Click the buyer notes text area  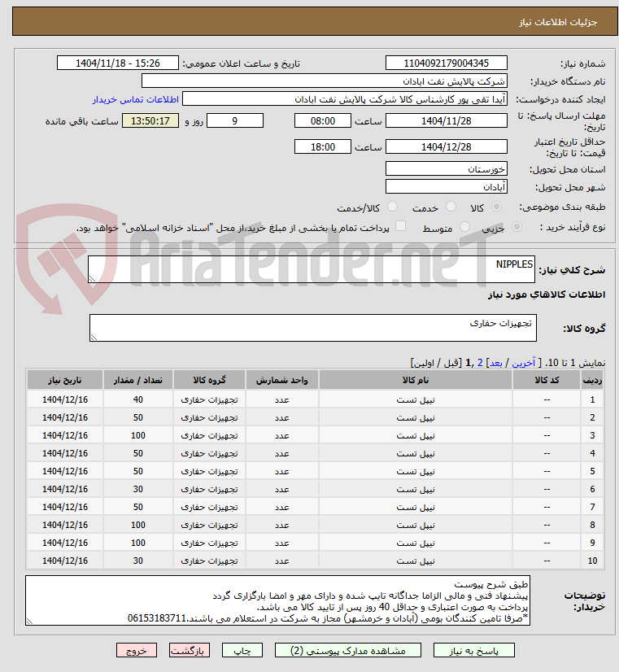tap(277, 600)
